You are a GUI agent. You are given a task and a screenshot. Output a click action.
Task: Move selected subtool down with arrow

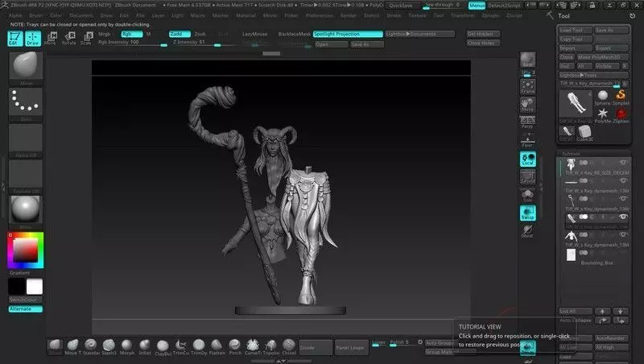tap(621, 312)
